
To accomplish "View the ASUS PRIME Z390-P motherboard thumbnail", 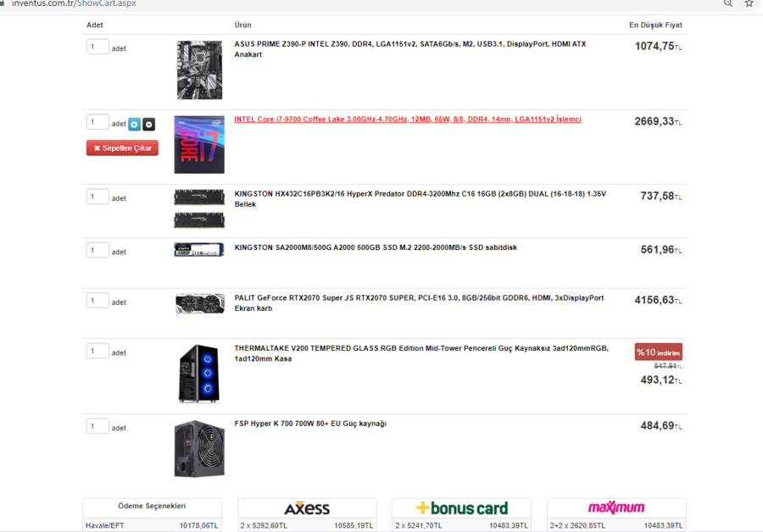I will tap(199, 70).
